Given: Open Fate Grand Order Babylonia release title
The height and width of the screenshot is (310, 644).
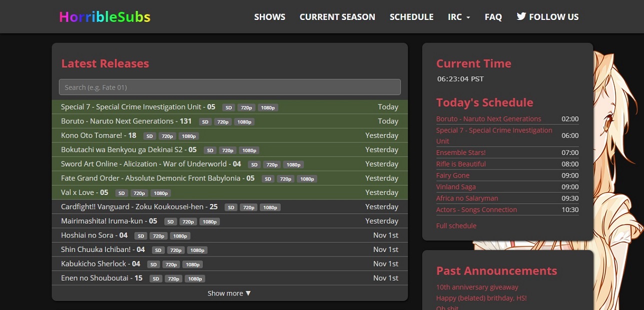Looking at the screenshot, I should coord(158,178).
